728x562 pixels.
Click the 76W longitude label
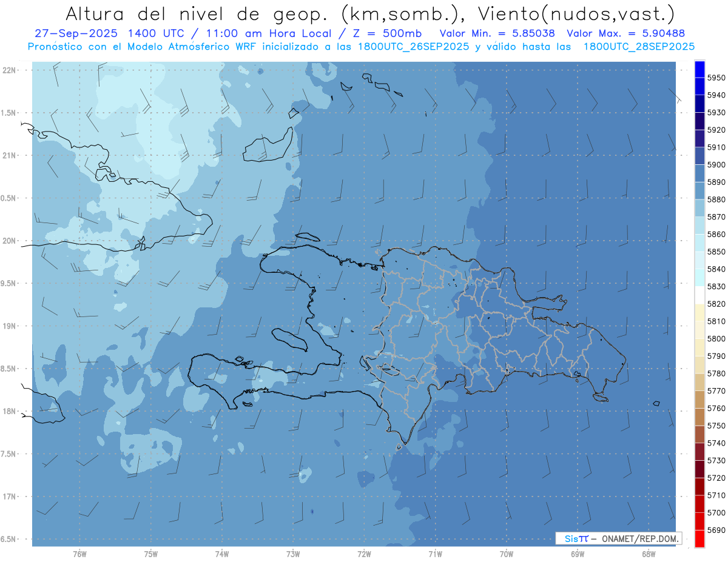[x=79, y=554]
